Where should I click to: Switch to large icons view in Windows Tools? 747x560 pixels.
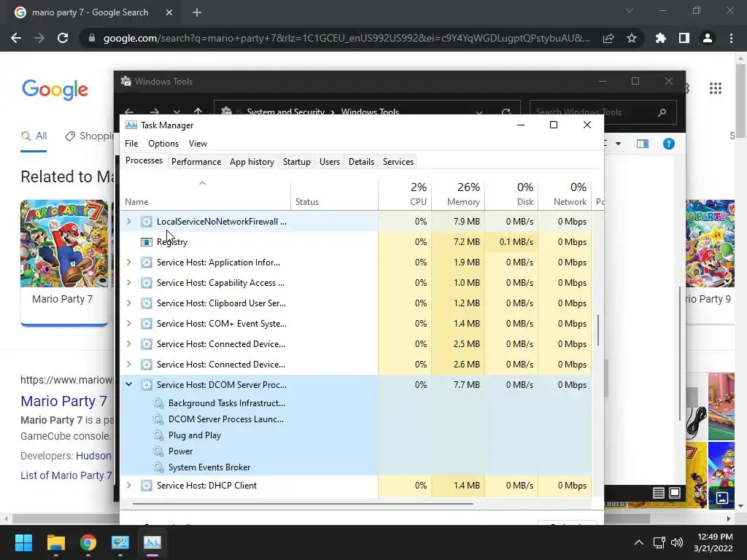(675, 493)
